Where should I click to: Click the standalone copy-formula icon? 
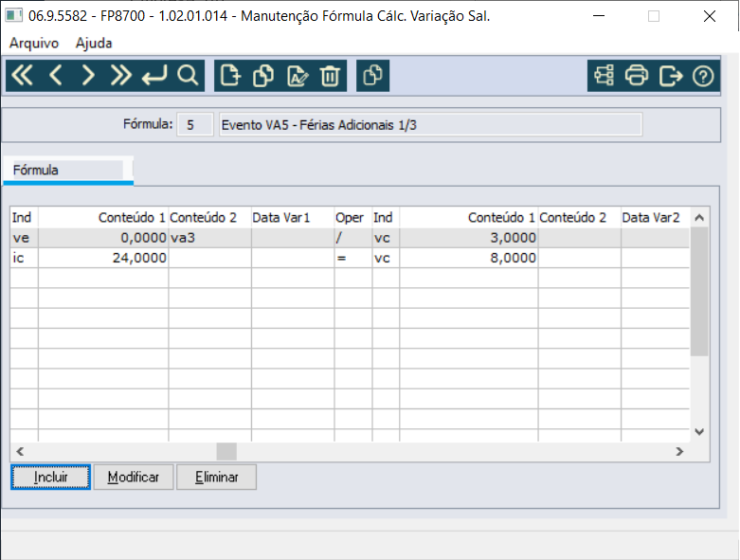pos(372,76)
